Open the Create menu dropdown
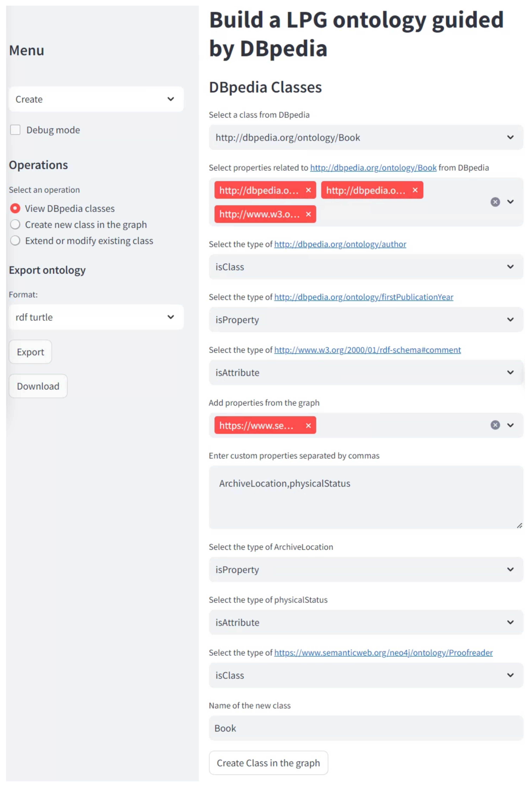The height and width of the screenshot is (788, 532). (x=96, y=99)
